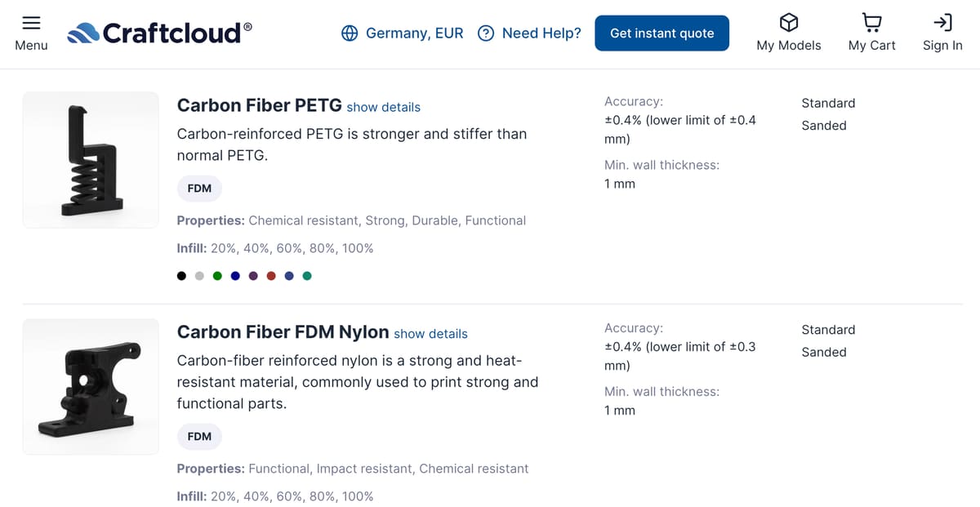Click Get instant quote button
980x507 pixels.
point(661,33)
